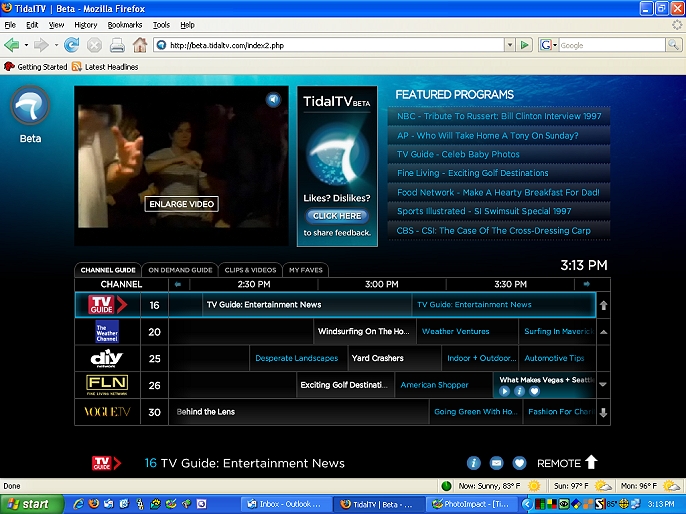Screen dimensions: 686x514
Task: Select the Automotive Tips program
Action: [557, 358]
